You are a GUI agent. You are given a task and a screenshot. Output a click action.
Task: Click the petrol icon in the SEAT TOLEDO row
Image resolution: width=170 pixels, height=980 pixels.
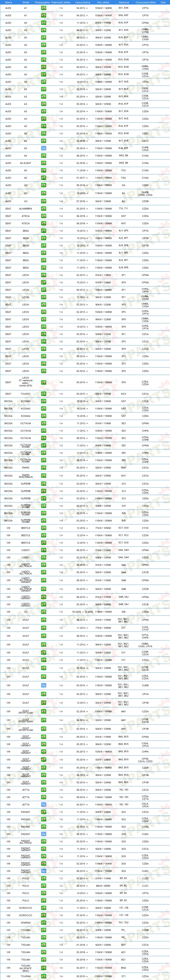(43, 394)
